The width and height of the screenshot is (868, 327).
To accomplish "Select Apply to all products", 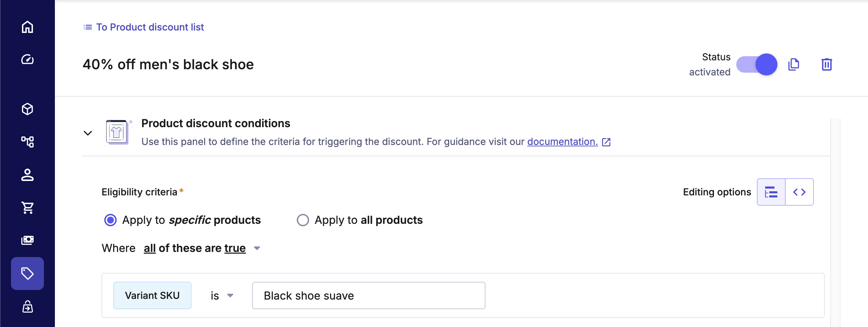I will pyautogui.click(x=303, y=220).
